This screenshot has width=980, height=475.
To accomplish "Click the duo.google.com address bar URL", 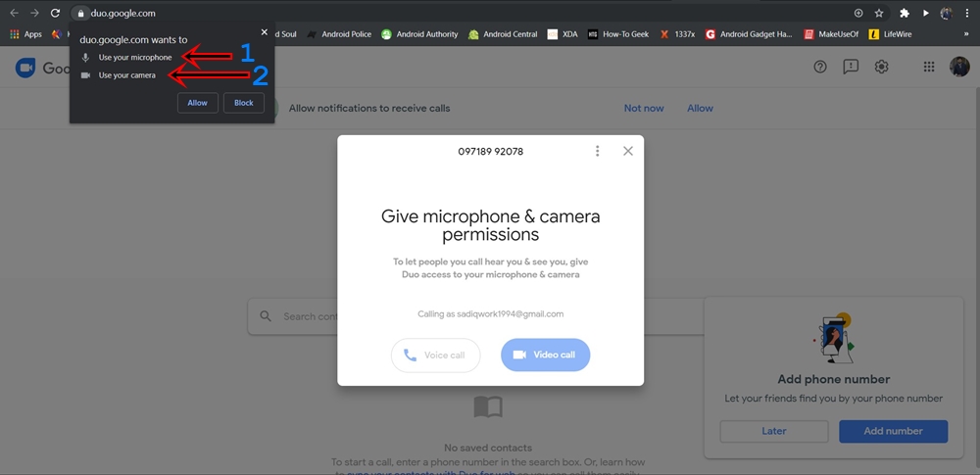I will [x=123, y=13].
